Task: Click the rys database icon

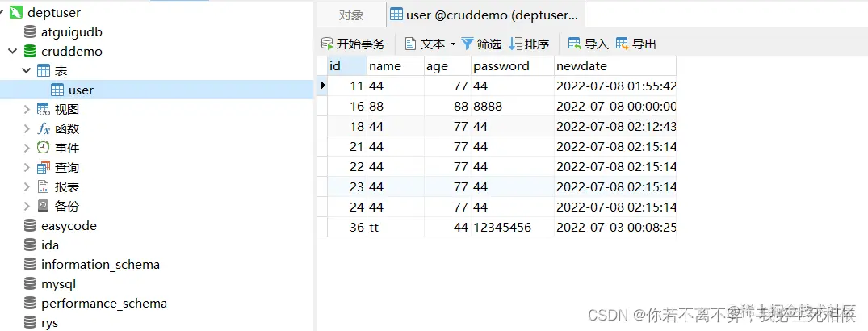Action: [30, 323]
